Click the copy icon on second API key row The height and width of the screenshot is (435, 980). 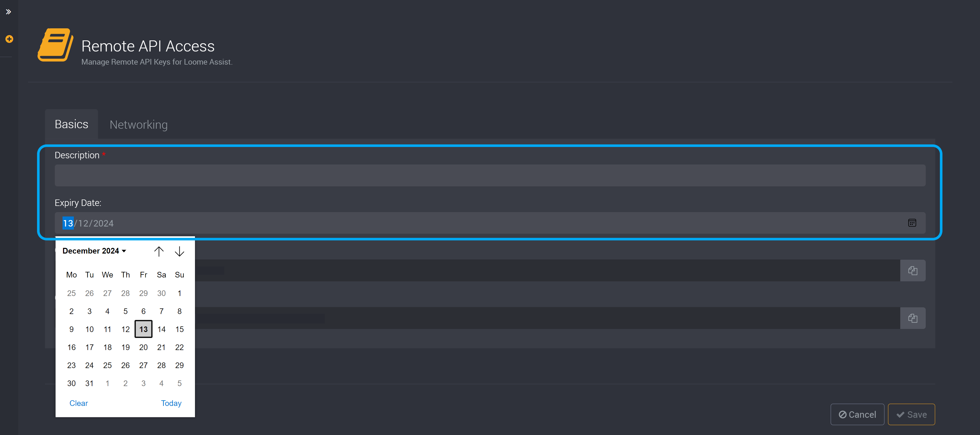pyautogui.click(x=913, y=318)
